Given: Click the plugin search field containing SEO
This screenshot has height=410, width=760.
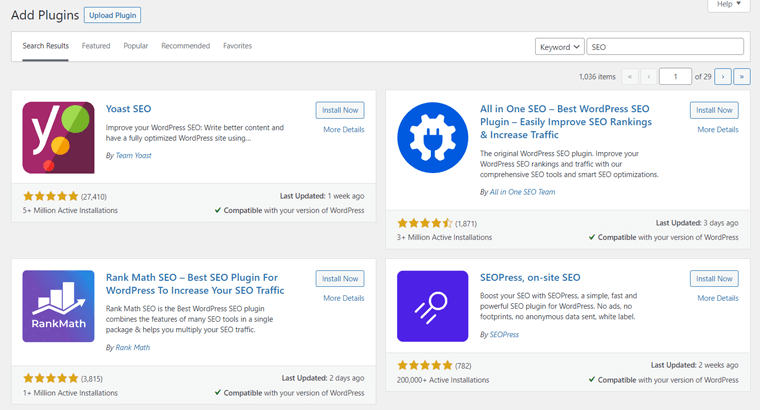Looking at the screenshot, I should [665, 47].
